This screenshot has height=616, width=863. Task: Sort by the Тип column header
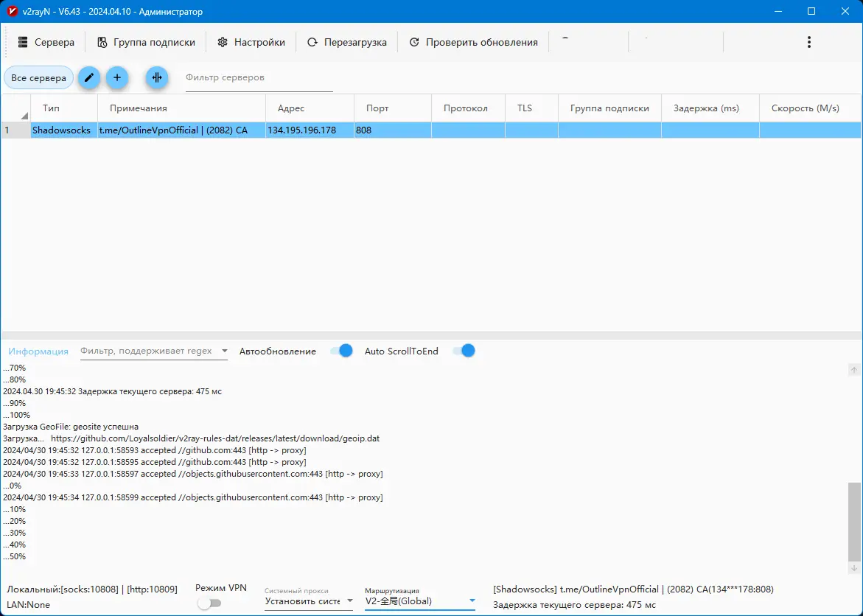pos(64,108)
